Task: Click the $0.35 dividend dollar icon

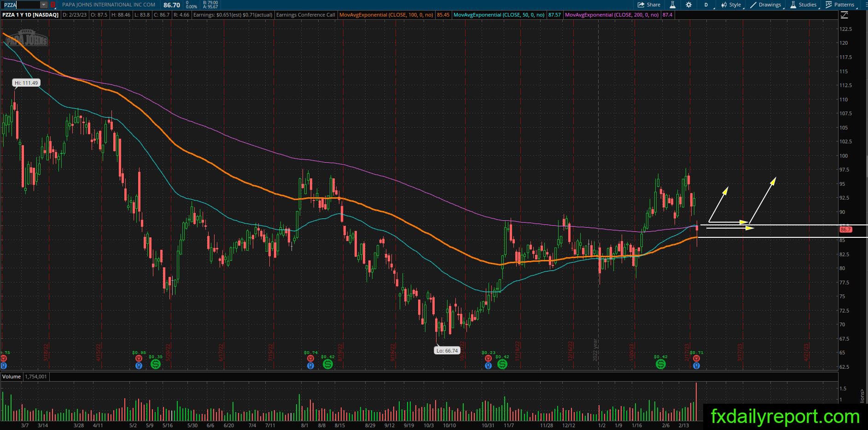Action: click(156, 364)
